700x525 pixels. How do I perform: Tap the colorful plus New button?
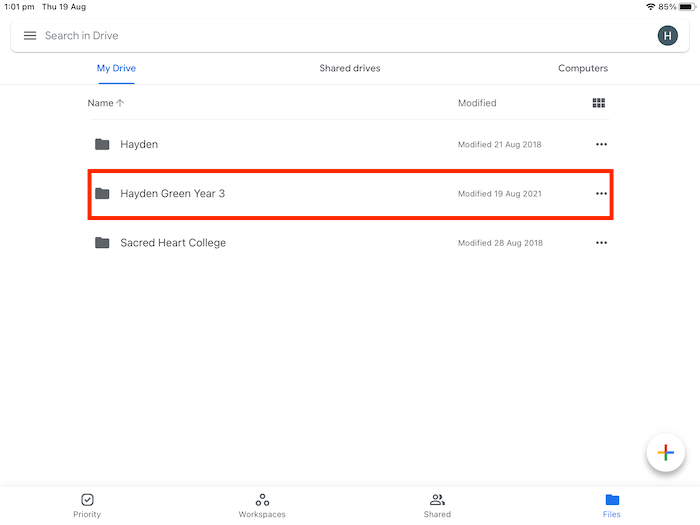(665, 453)
